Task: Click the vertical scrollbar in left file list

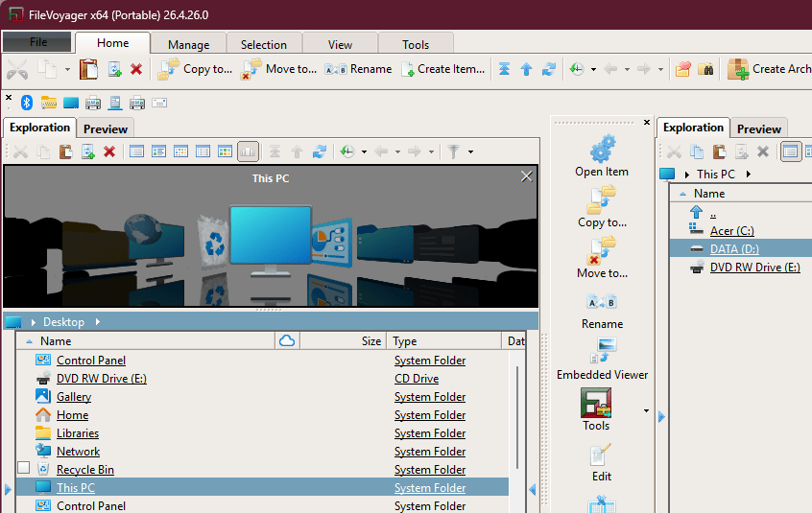Action: point(516,417)
